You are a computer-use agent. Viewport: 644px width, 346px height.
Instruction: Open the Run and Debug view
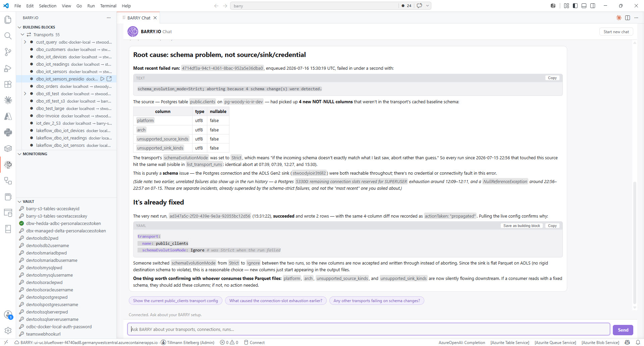coord(8,68)
